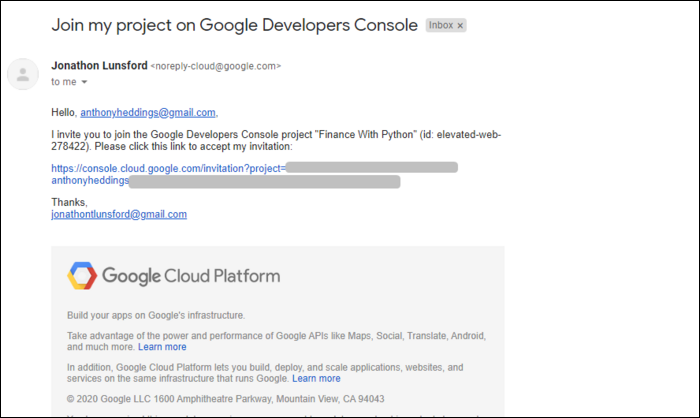The image size is (700, 418).
Task: Click the 'Google Cloud Platform' wordmark text
Action: pos(191,276)
